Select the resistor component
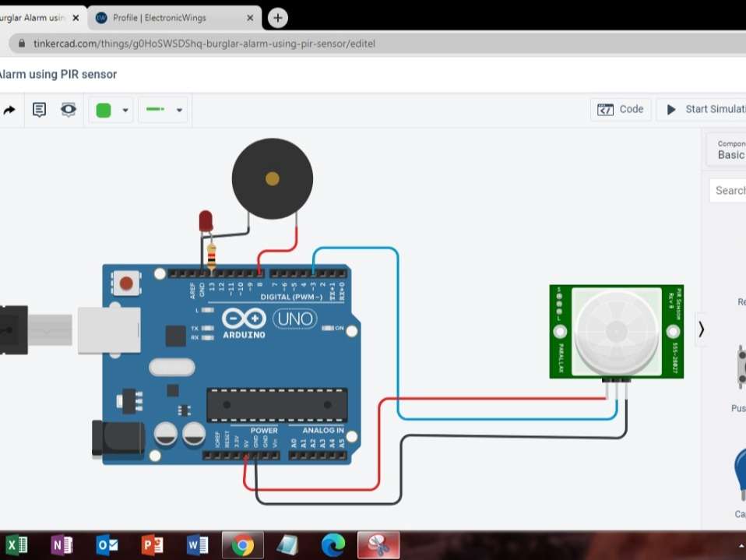Viewport: 746px width, 560px height. click(x=212, y=257)
